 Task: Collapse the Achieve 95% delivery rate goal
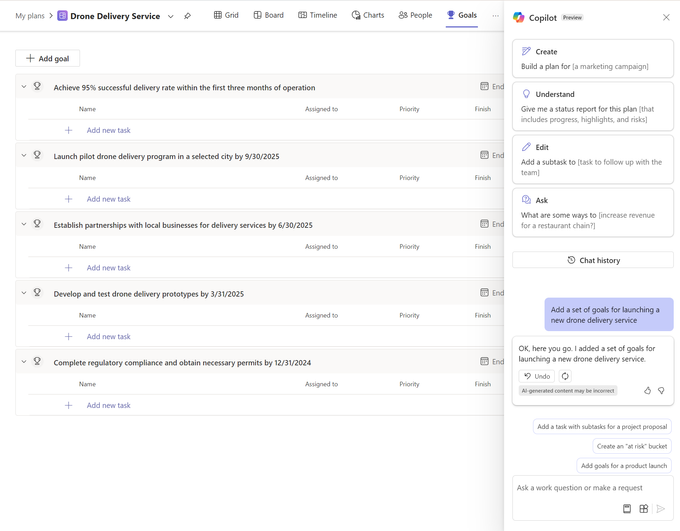pyautogui.click(x=24, y=87)
